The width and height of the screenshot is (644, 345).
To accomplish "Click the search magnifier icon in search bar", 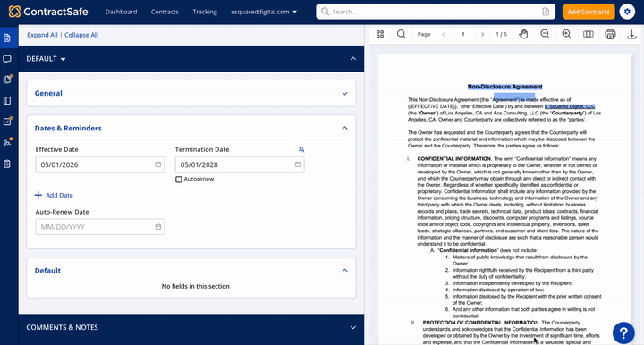I will click(325, 12).
